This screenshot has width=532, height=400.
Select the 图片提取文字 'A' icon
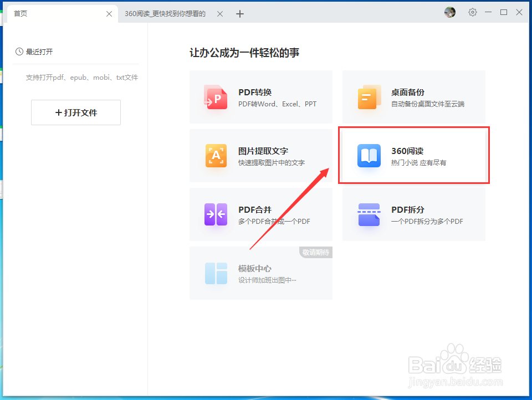click(x=216, y=156)
